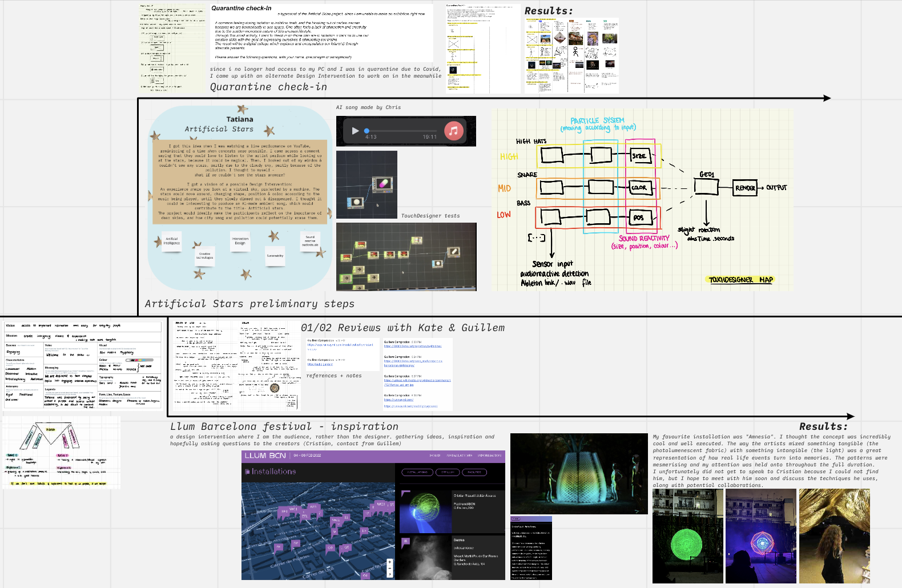Select the Installations pill filter button
Image resolution: width=902 pixels, height=588 pixels.
[417, 472]
